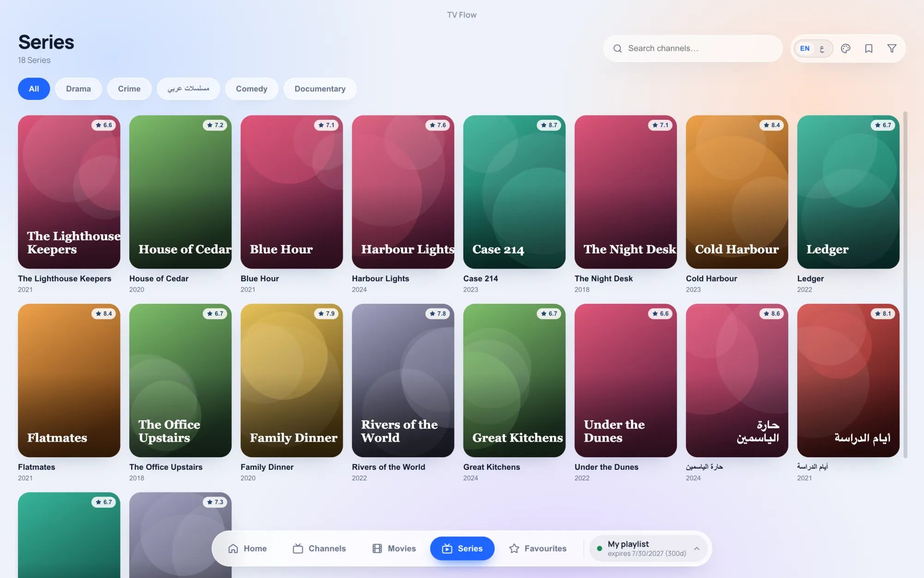Open the Great Kitchens poster
Image resolution: width=924 pixels, height=578 pixels.
(x=515, y=381)
